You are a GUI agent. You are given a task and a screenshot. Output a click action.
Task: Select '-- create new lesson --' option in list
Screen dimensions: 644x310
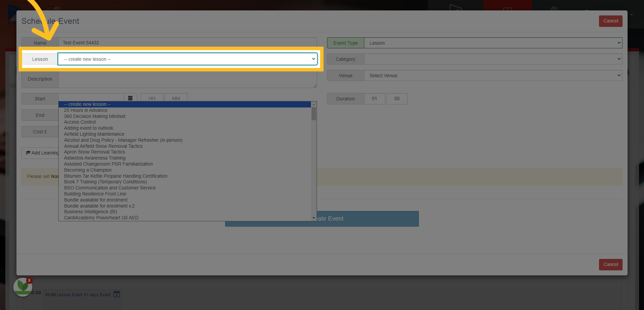185,104
